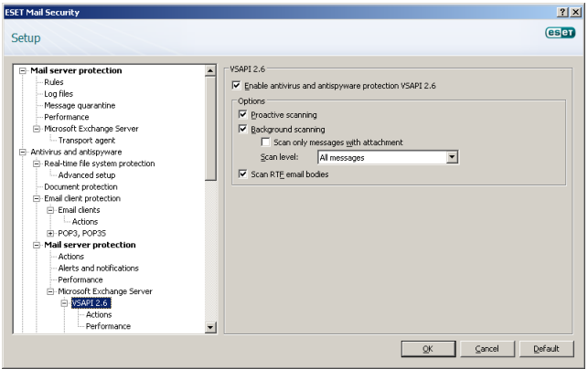The height and width of the screenshot is (369, 588).
Task: Select Real-time file system protection label
Action: pyautogui.click(x=100, y=163)
